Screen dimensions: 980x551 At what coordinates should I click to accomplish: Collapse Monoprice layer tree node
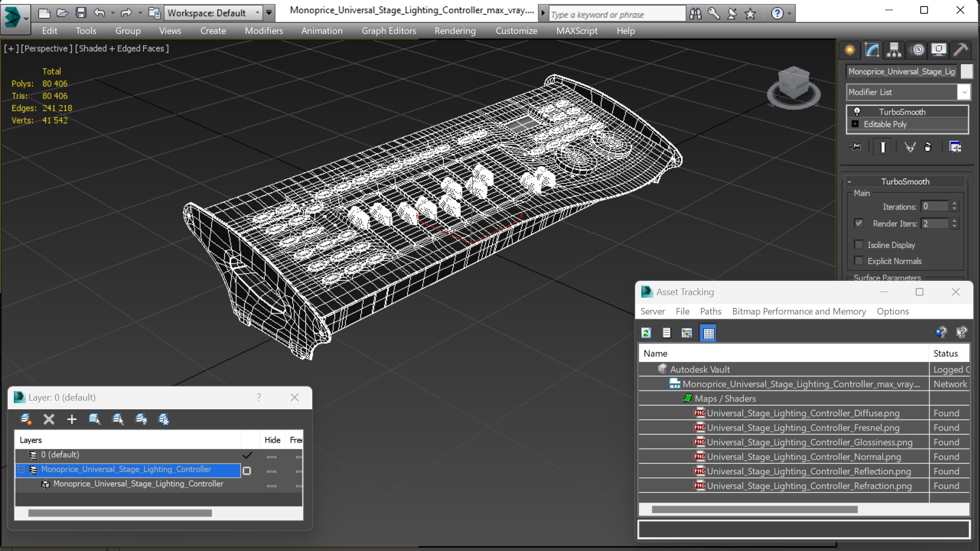point(21,469)
